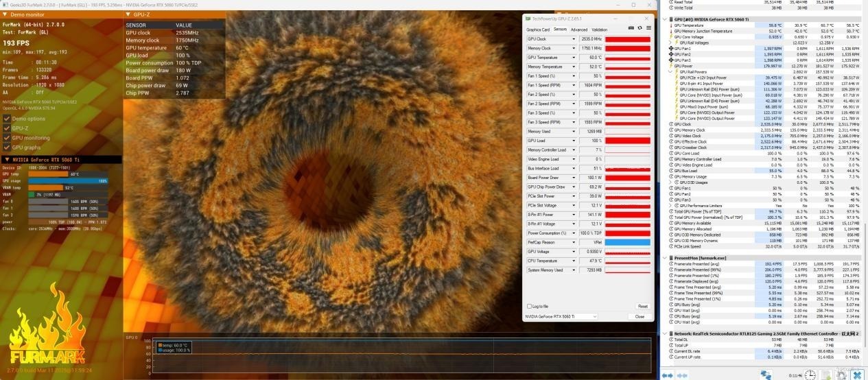
Task: Open the GPU-Z hamburger menu
Action: click(x=648, y=28)
